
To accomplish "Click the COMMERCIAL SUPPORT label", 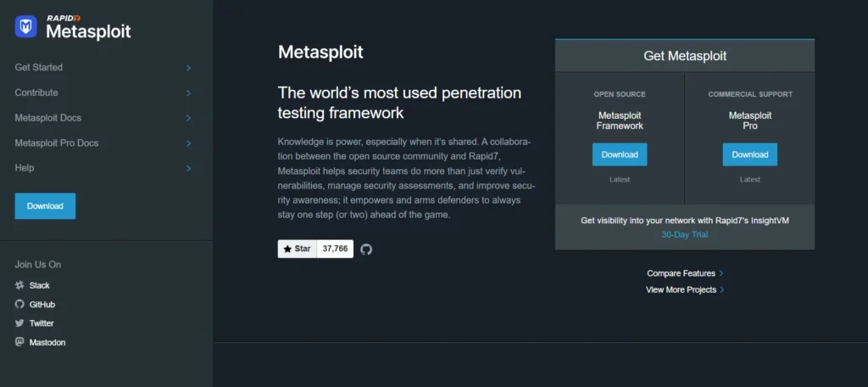I will [x=750, y=94].
